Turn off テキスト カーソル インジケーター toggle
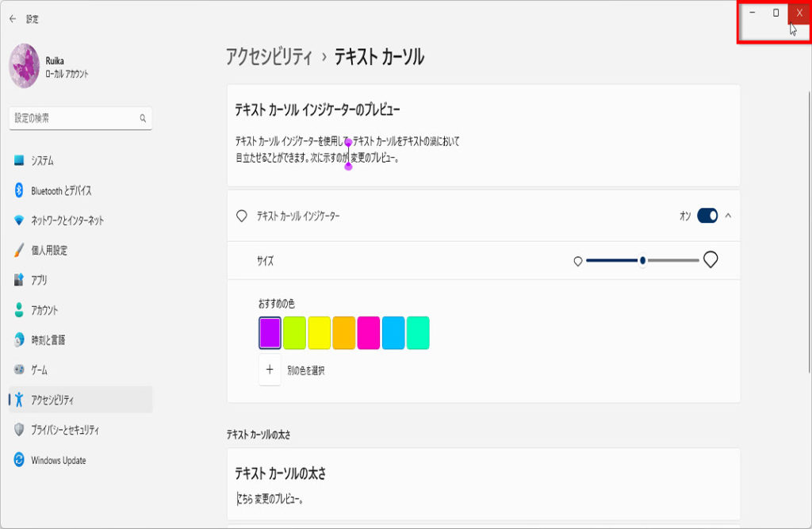812x529 pixels. click(707, 216)
